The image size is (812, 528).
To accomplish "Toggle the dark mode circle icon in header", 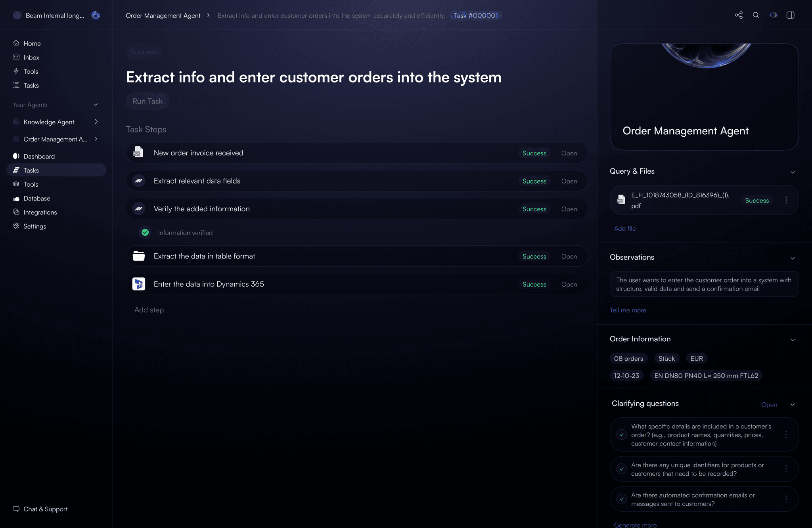I will point(774,15).
